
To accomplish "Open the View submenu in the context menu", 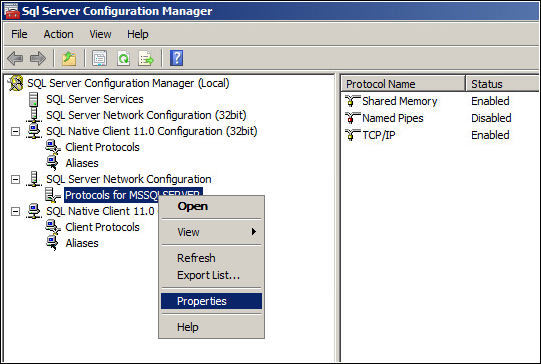I will coord(212,232).
